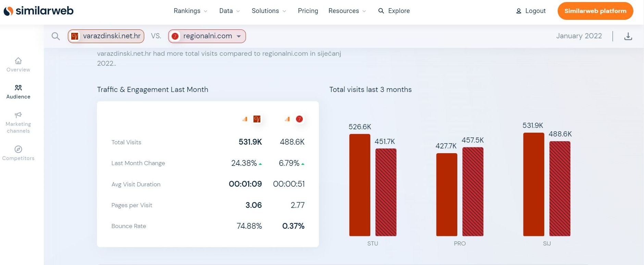
Task: Click the STU month axis label
Action: pyautogui.click(x=373, y=243)
